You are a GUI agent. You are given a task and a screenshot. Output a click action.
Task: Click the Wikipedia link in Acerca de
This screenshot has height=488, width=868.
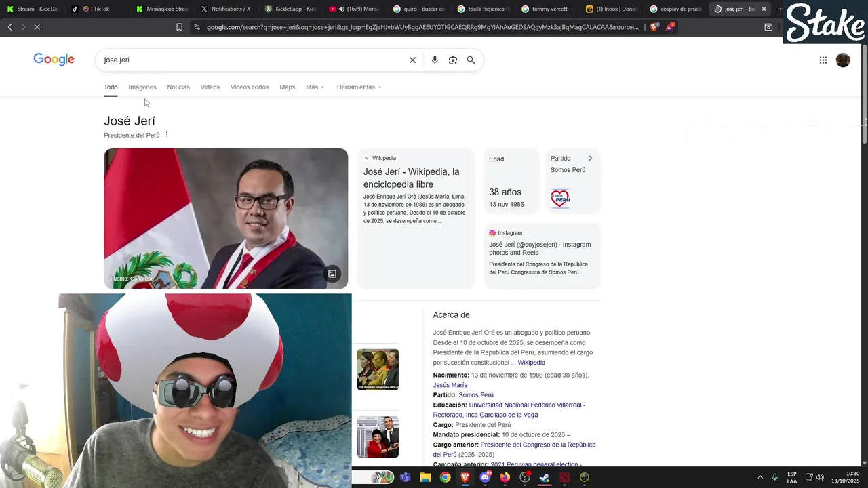pos(531,363)
